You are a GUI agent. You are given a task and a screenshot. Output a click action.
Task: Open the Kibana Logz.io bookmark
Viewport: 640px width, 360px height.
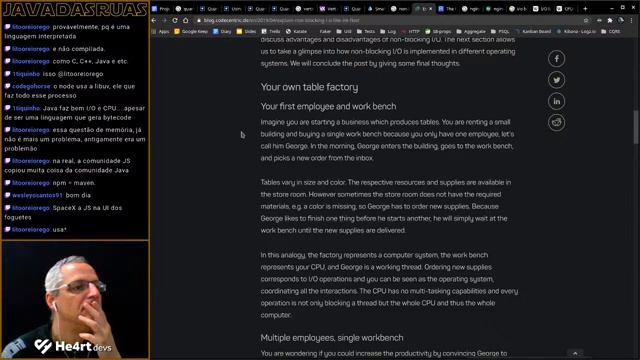[x=576, y=31]
